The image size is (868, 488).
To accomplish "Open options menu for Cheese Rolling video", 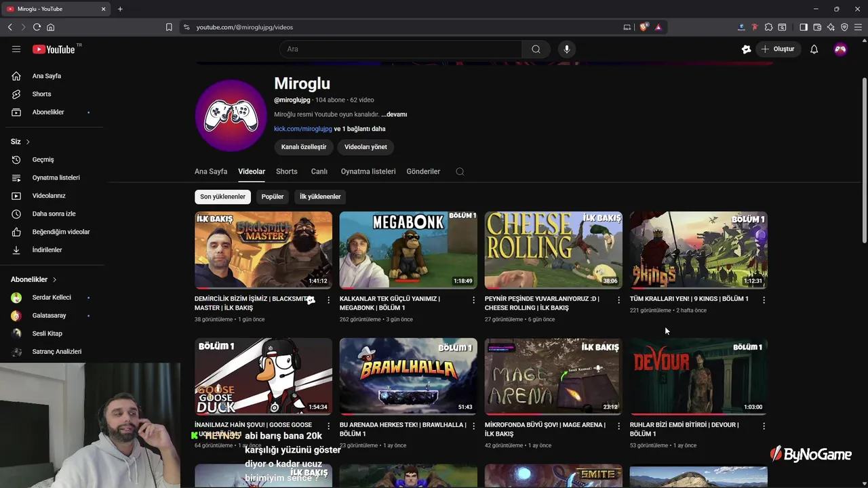I will point(618,300).
